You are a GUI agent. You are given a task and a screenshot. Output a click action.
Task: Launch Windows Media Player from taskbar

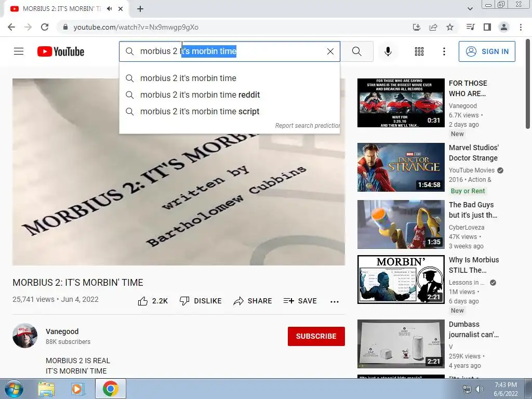78,389
